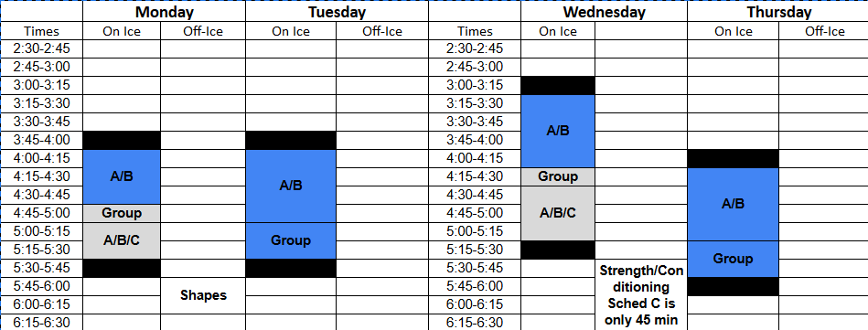Viewport: 868px width, 330px height.
Task: Select Thursday's Off-Ice column header
Action: point(824,31)
